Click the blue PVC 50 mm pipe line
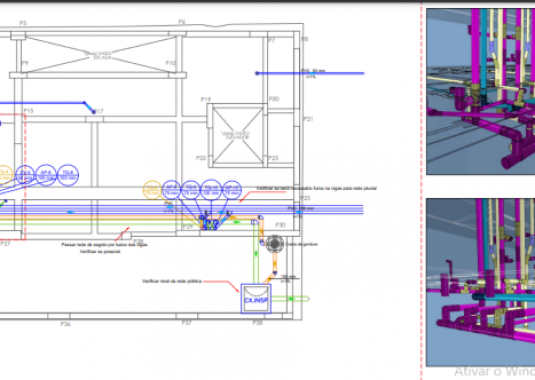 (310, 73)
